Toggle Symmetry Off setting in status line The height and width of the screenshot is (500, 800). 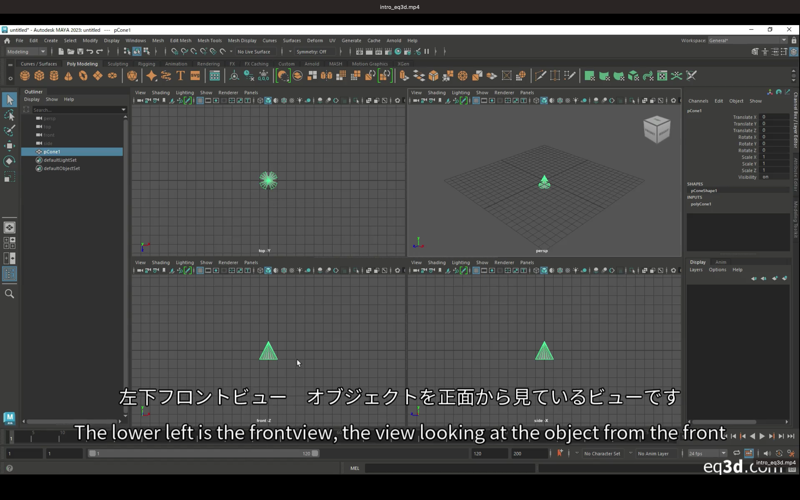click(312, 51)
